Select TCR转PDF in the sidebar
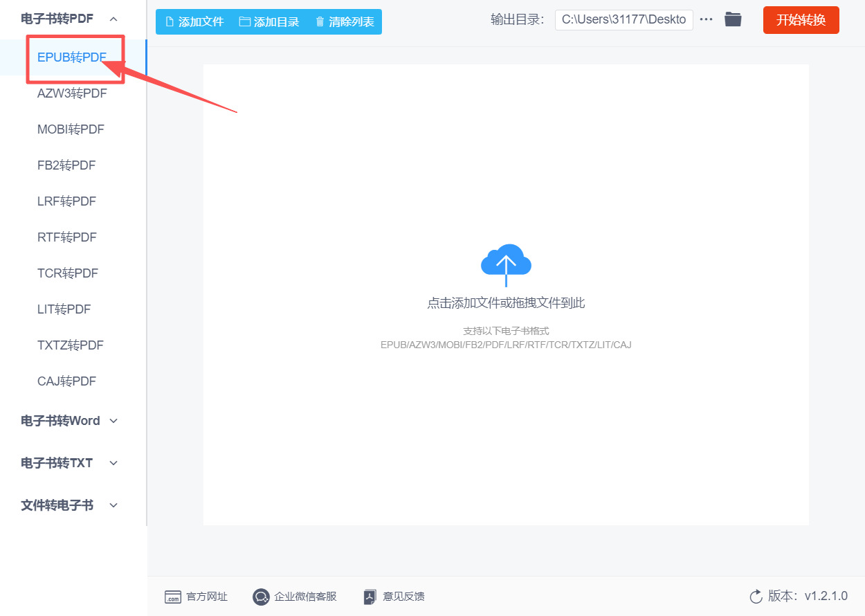 (x=68, y=273)
